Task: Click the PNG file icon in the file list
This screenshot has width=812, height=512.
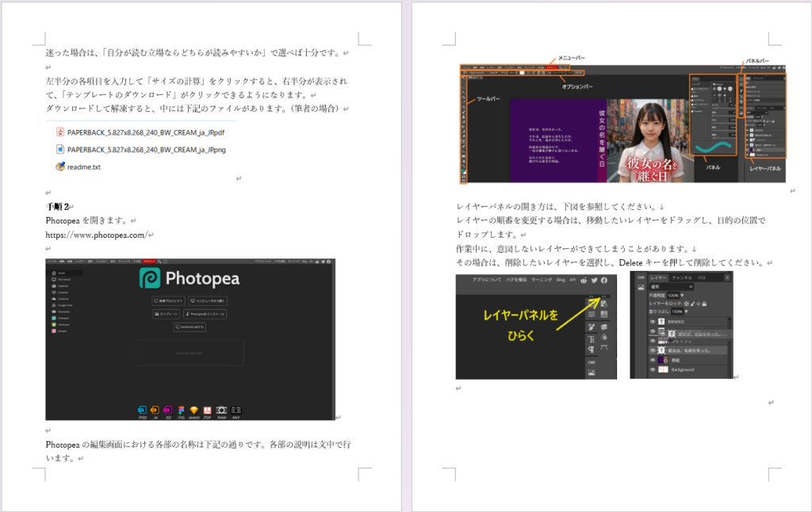Action: [60, 149]
